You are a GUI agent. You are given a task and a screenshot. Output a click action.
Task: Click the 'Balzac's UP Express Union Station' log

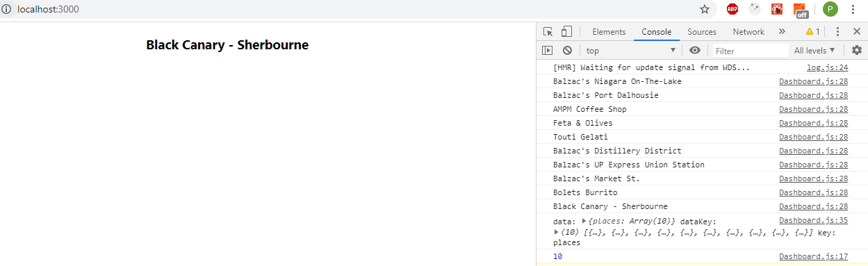pos(628,165)
